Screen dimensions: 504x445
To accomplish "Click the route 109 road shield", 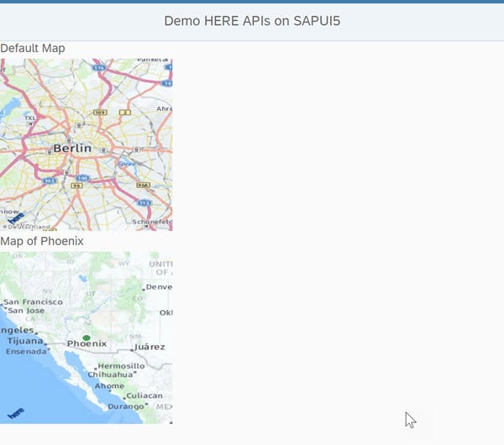I will [x=100, y=113].
